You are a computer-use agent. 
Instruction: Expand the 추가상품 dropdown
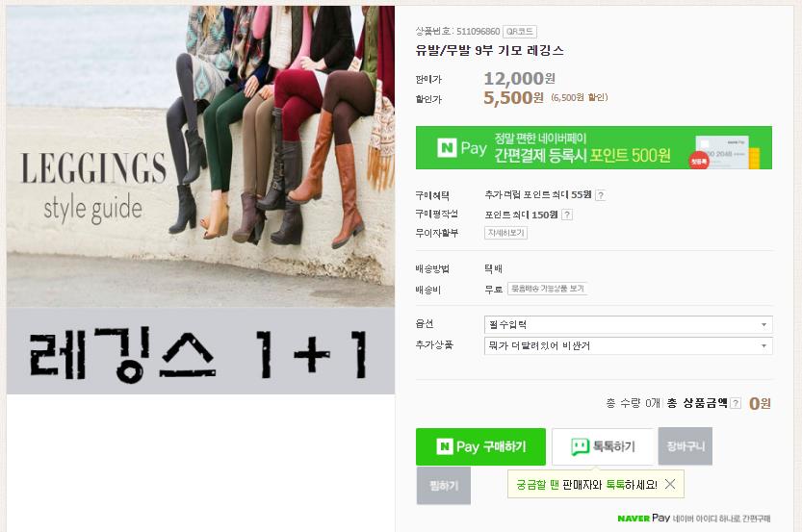coord(628,346)
